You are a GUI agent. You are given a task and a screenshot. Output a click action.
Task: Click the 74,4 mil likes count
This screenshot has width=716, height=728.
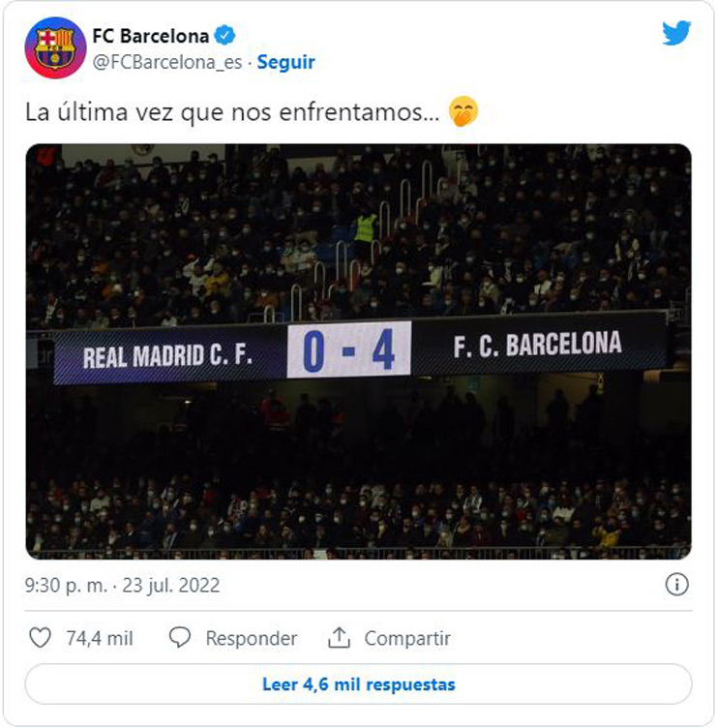(x=100, y=638)
